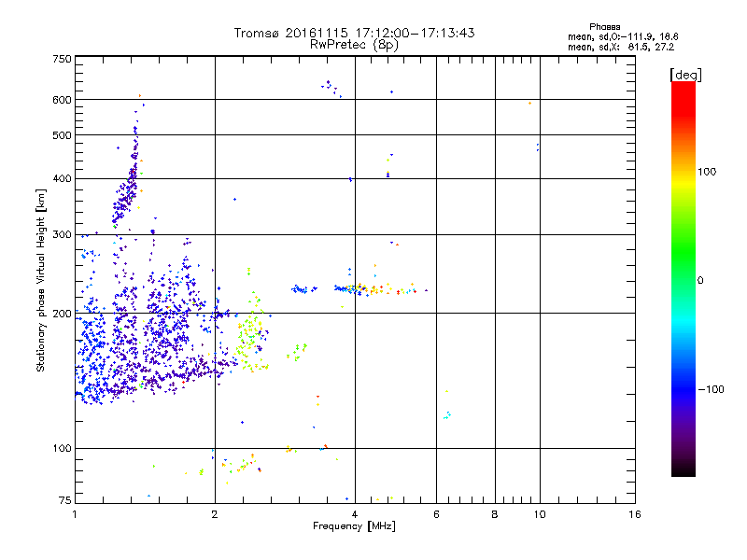Select the 'mean, sd,X: 81.5, 27.2' statistics line

(x=621, y=47)
